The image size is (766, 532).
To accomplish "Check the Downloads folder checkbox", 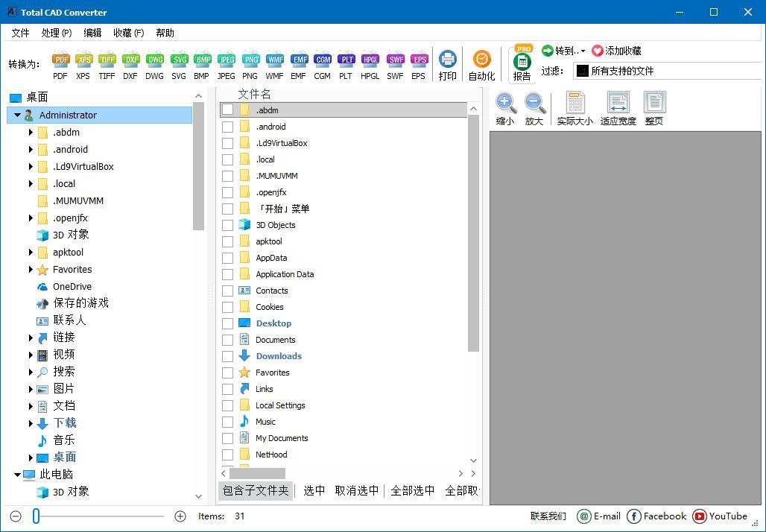I will [227, 355].
